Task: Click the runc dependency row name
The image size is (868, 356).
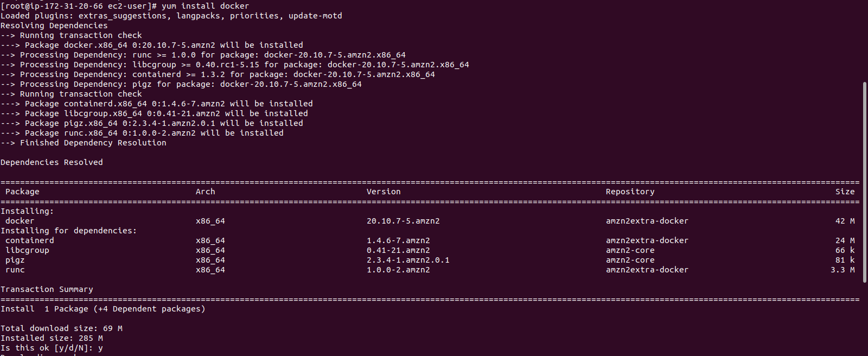Action: [x=15, y=270]
